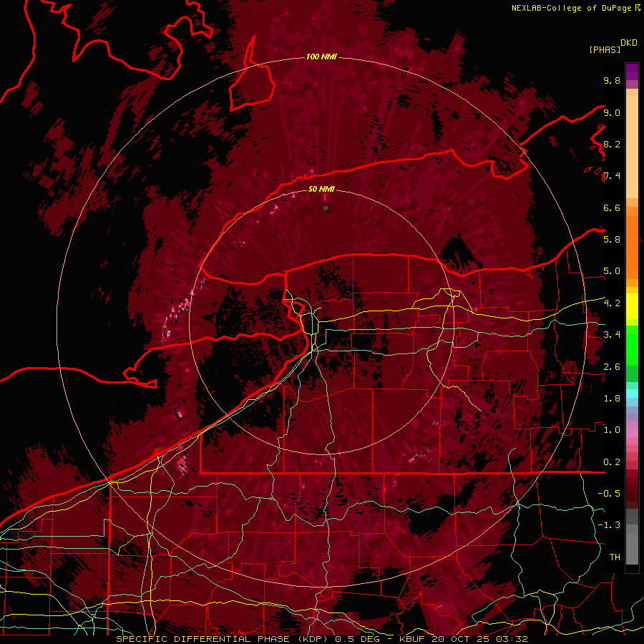Click the 0.2 scale value
This screenshot has width=644, height=644.
click(612, 462)
